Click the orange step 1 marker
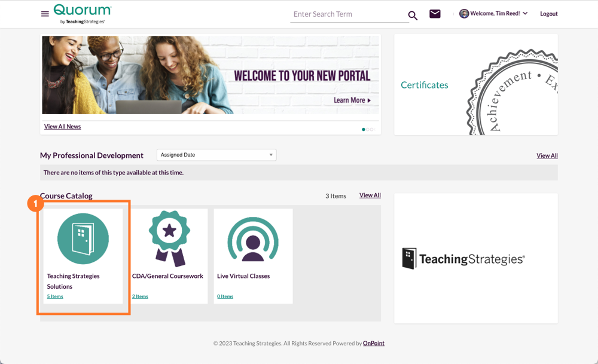This screenshot has width=598, height=364. coord(36,203)
